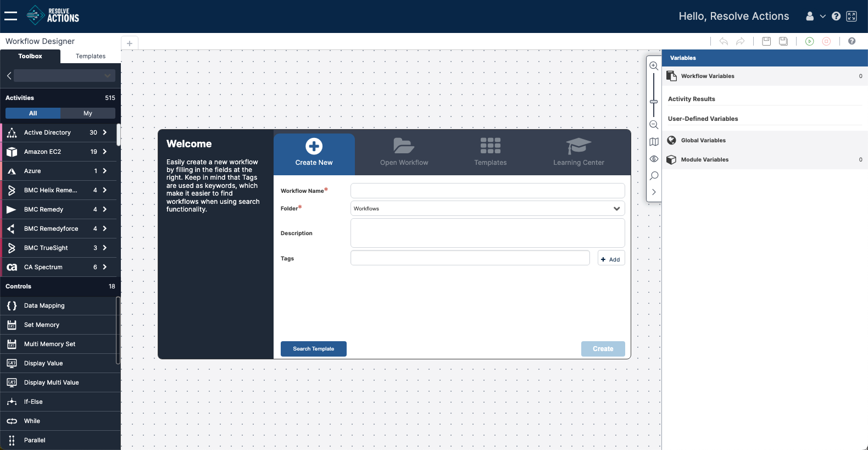This screenshot has height=450, width=868.
Task: Click the save-as workflow icon
Action: point(783,41)
